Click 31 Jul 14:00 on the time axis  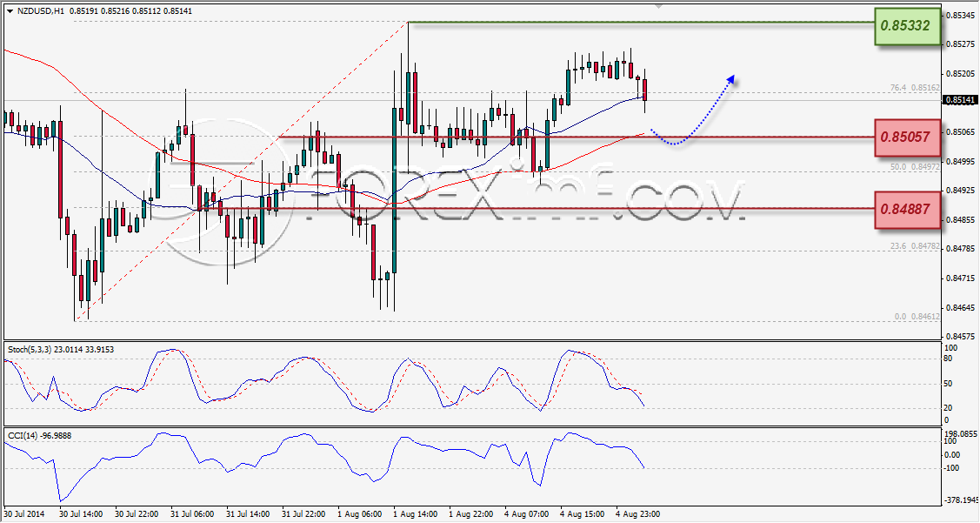[x=248, y=514]
